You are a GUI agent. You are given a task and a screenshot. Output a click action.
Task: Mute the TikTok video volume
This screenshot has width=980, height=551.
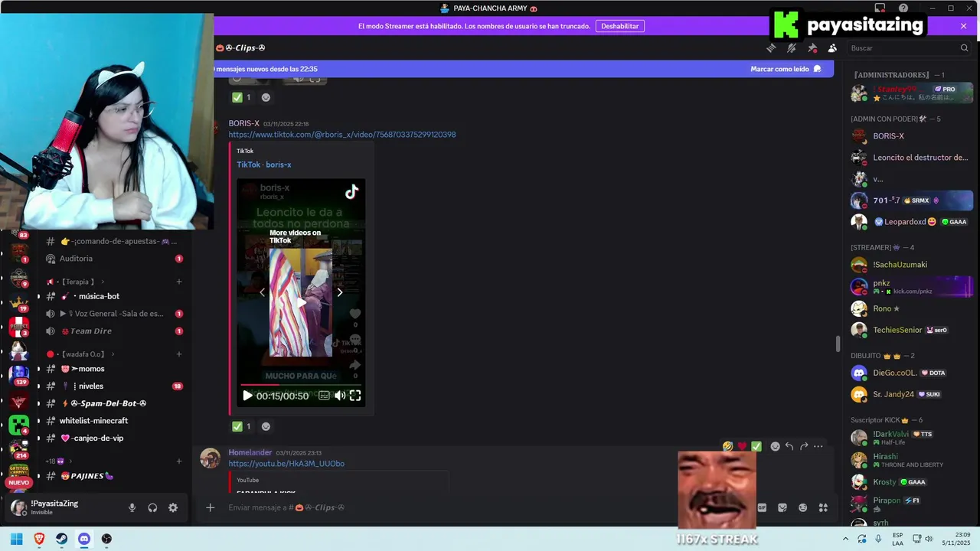point(340,396)
